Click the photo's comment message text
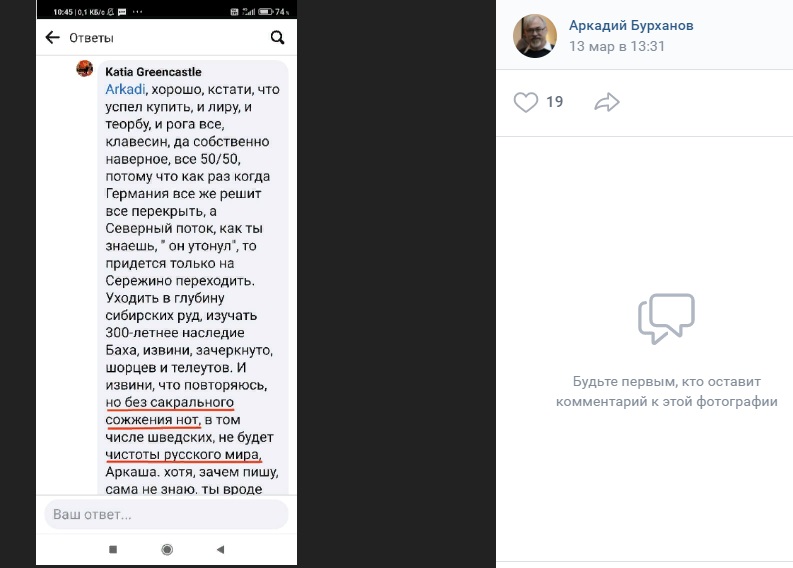 click(x=192, y=289)
